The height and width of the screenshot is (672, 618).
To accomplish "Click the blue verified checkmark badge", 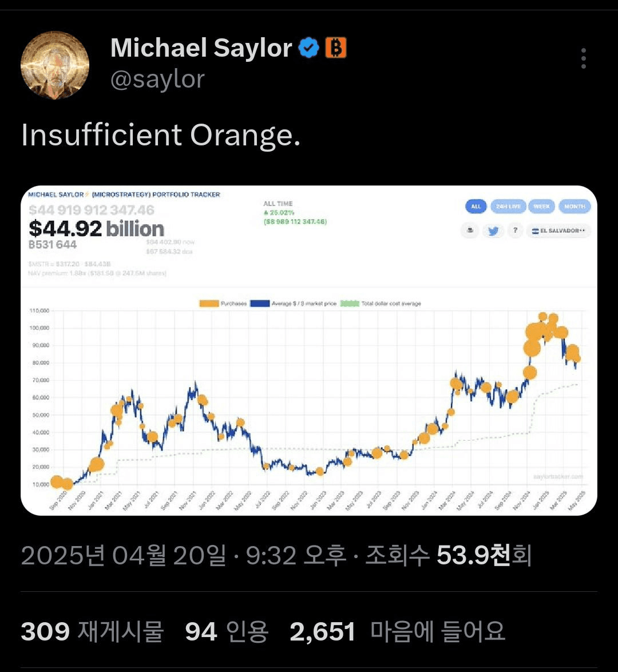I will [309, 48].
